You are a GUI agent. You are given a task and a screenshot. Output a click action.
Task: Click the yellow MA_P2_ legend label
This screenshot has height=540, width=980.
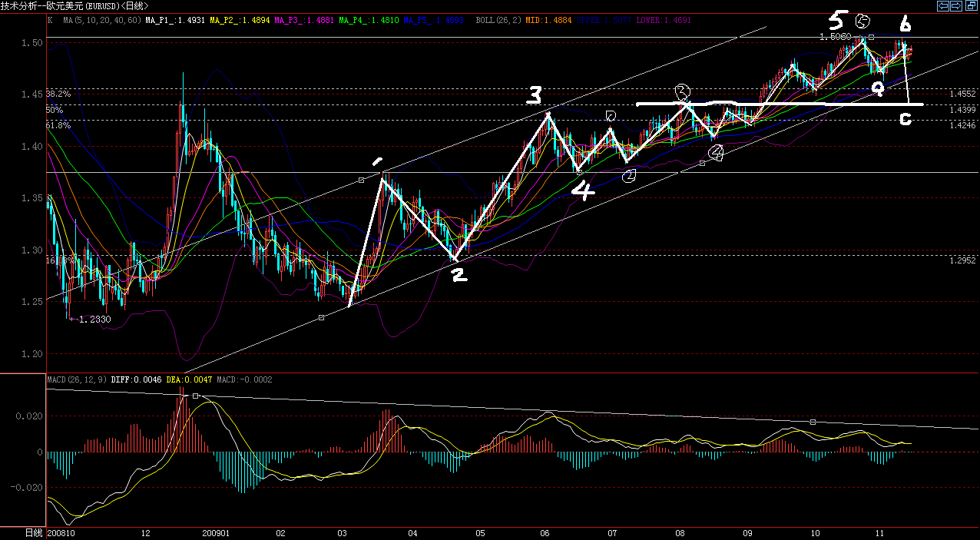coord(240,19)
